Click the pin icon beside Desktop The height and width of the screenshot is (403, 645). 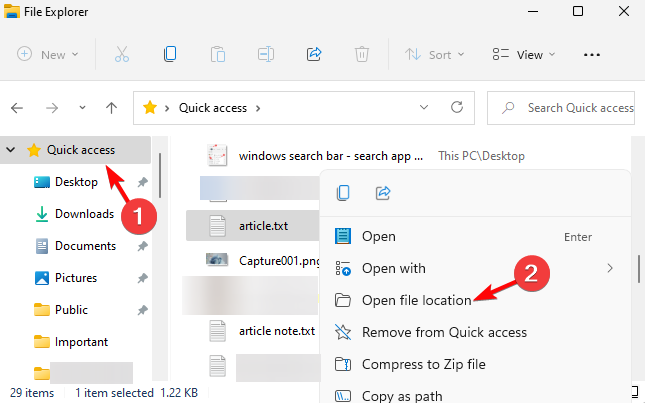point(142,182)
